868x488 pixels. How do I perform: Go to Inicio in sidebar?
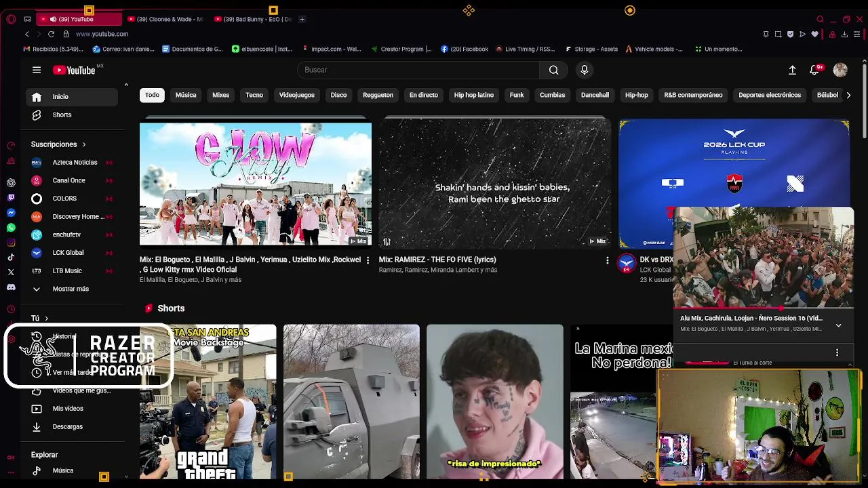[x=72, y=97]
